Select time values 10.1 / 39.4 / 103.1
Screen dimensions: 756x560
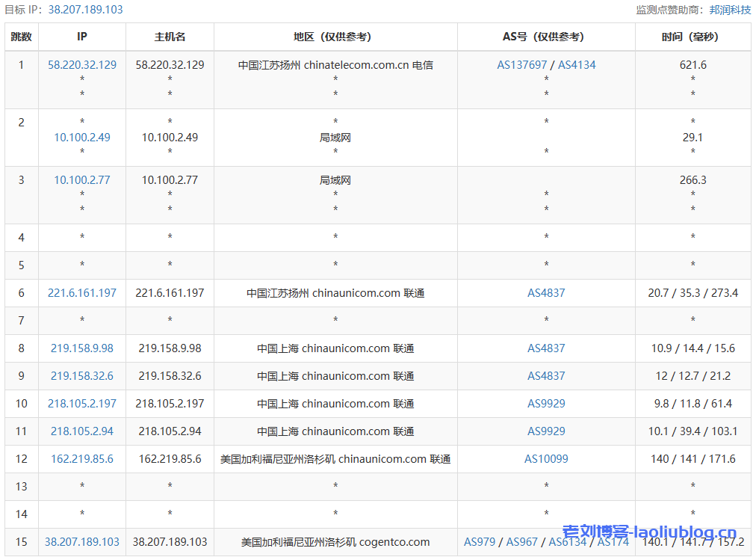pyautogui.click(x=693, y=431)
